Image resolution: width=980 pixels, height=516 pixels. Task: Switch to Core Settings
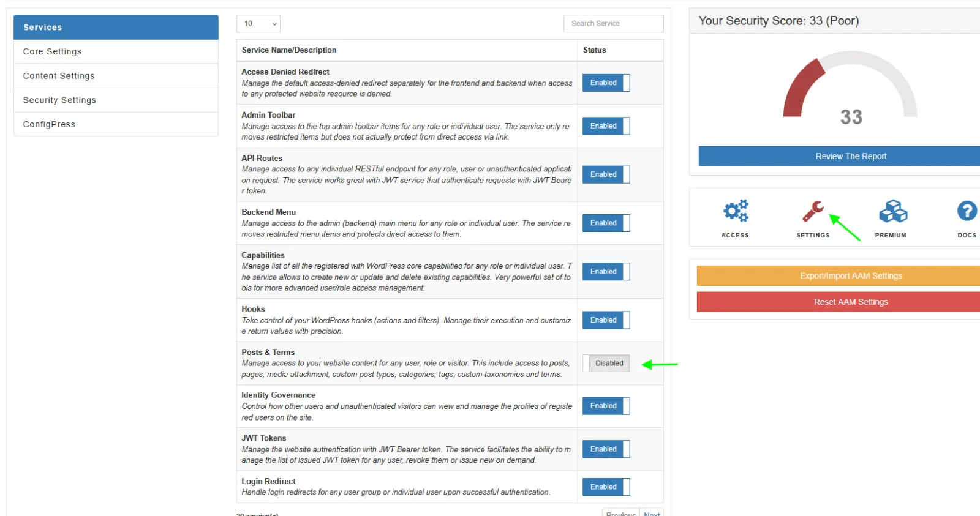(x=52, y=51)
